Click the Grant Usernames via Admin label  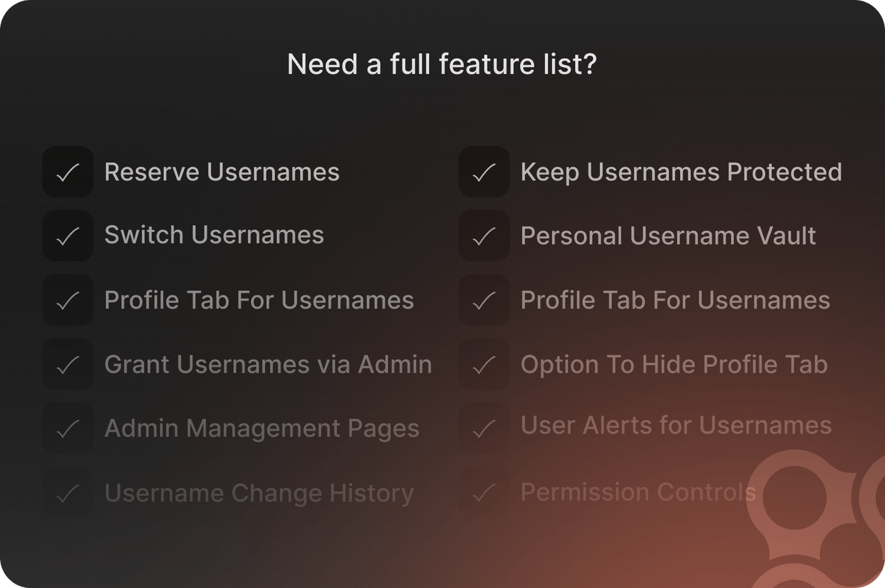(x=268, y=364)
